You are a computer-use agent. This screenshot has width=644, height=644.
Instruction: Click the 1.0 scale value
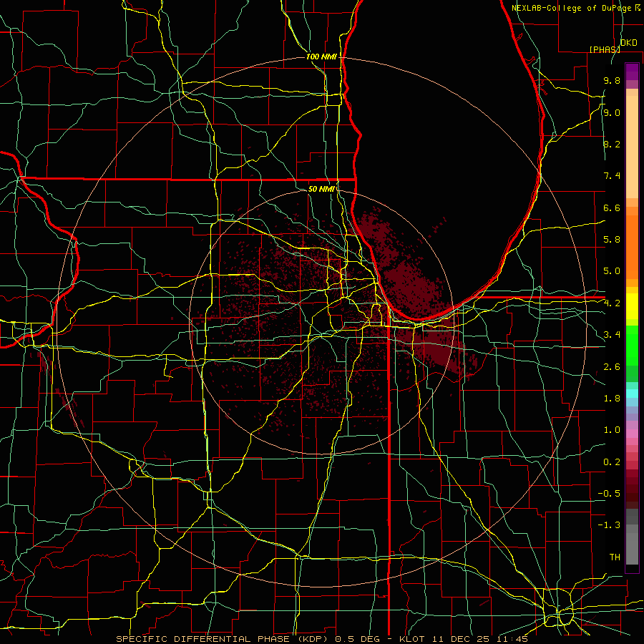coord(612,430)
